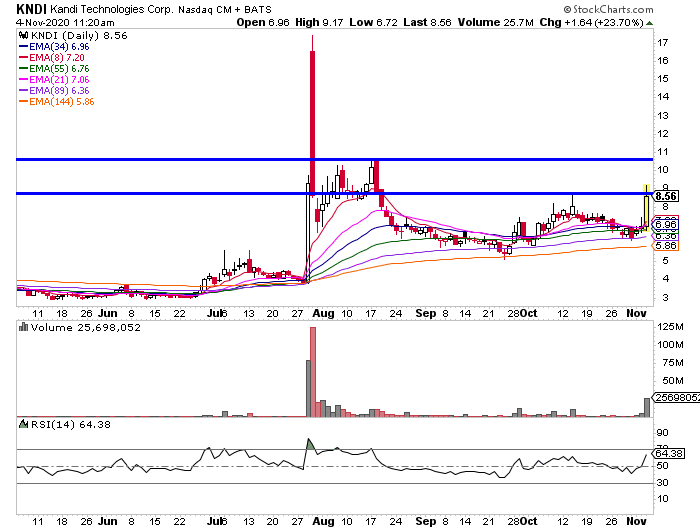Click the Aug label on bottom RSI axis
This screenshot has height=530, width=700.
click(323, 521)
